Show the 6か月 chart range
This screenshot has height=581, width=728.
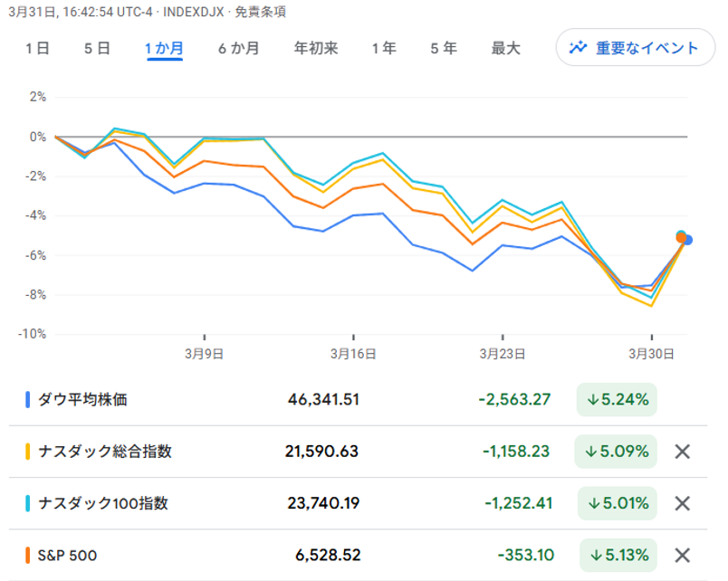239,49
